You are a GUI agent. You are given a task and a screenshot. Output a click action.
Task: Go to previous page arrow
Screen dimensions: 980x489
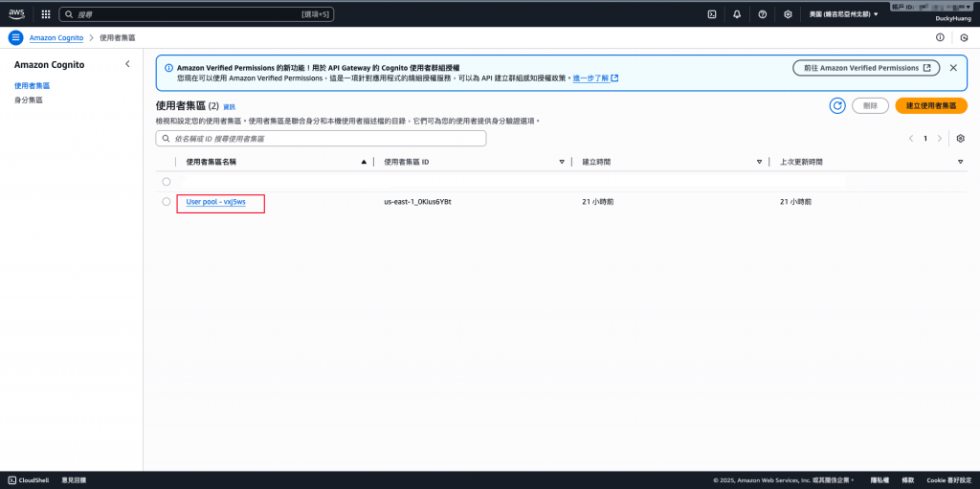click(x=911, y=138)
